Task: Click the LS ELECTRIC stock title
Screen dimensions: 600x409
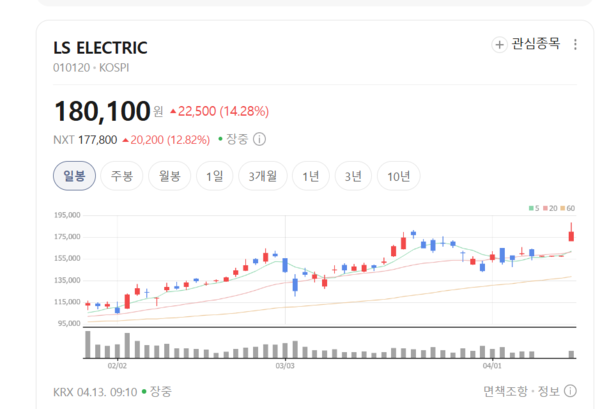Action: click(100, 47)
